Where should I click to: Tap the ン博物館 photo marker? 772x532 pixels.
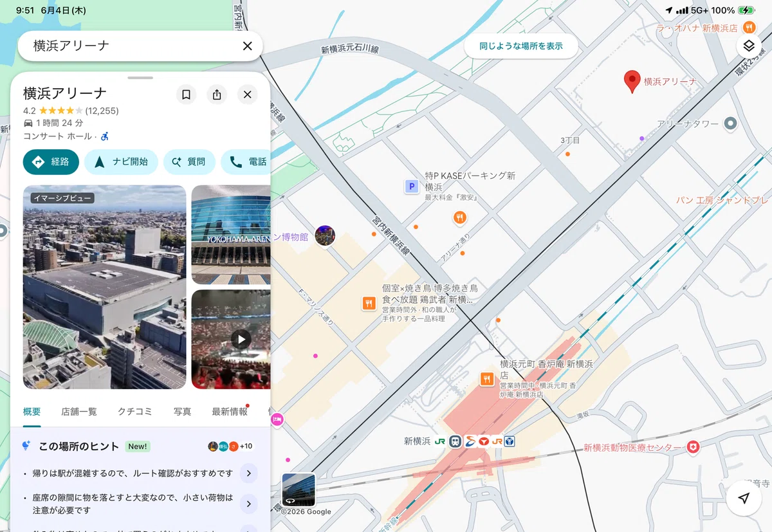click(x=325, y=236)
